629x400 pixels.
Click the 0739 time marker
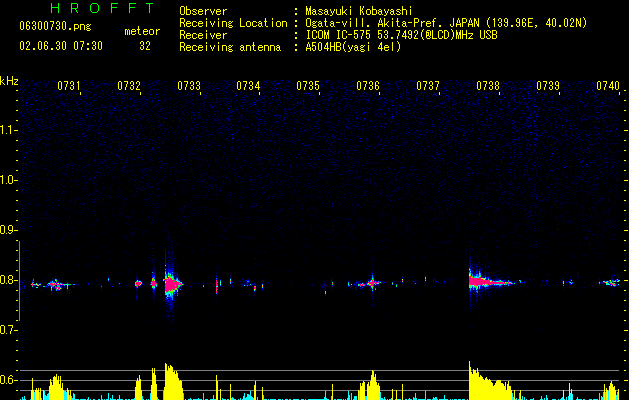(548, 86)
